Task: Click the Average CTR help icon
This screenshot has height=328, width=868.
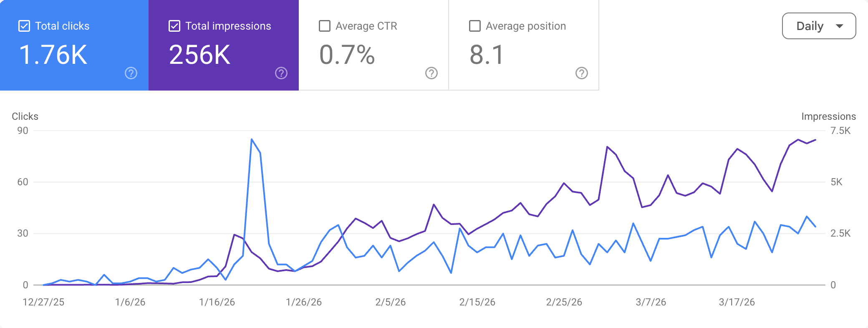Action: (431, 73)
